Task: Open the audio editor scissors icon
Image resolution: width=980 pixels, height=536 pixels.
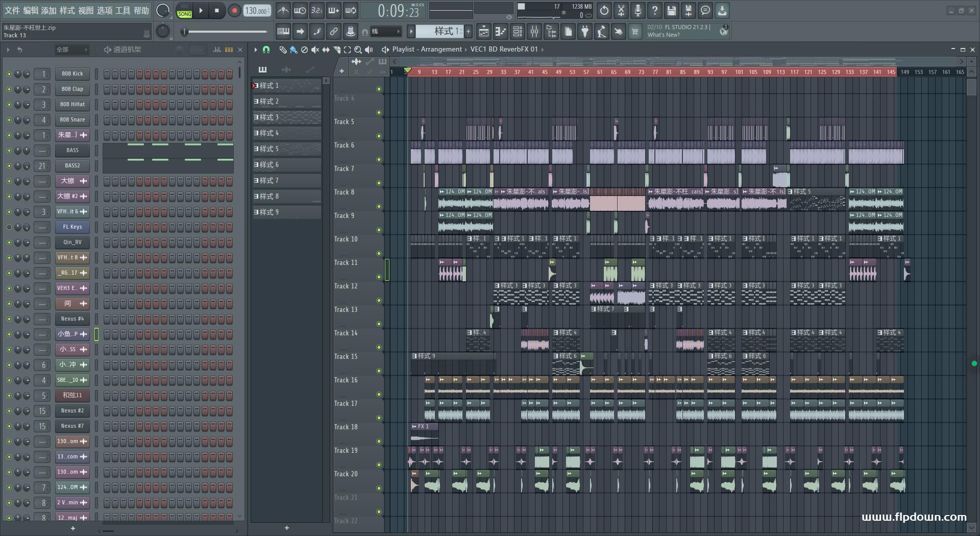Action: [621, 10]
